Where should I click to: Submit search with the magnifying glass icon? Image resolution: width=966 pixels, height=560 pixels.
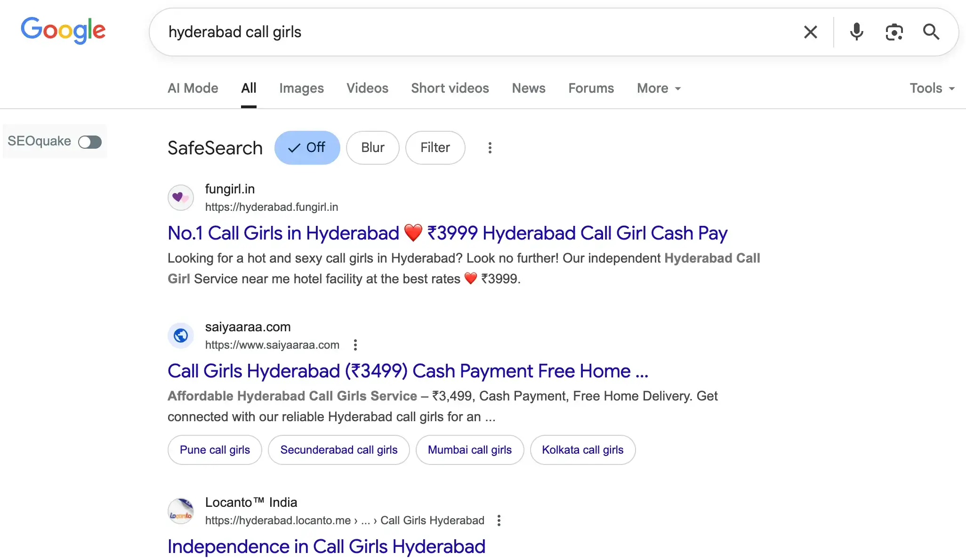tap(931, 32)
